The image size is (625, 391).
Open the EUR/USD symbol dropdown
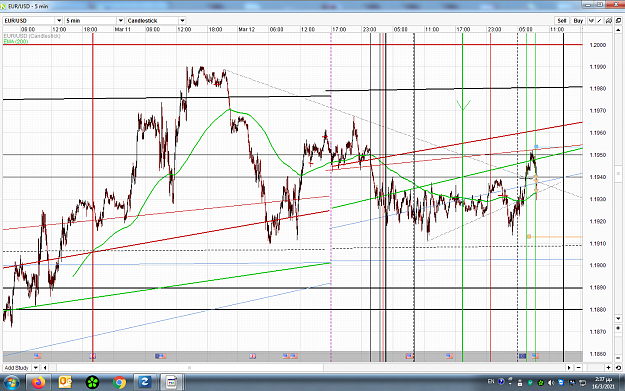pyautogui.click(x=59, y=21)
